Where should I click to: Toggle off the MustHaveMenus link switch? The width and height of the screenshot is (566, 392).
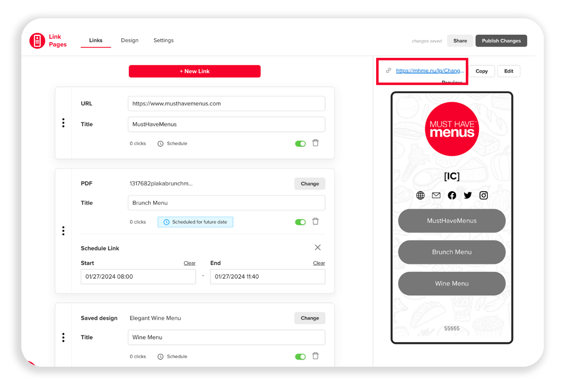coord(300,143)
